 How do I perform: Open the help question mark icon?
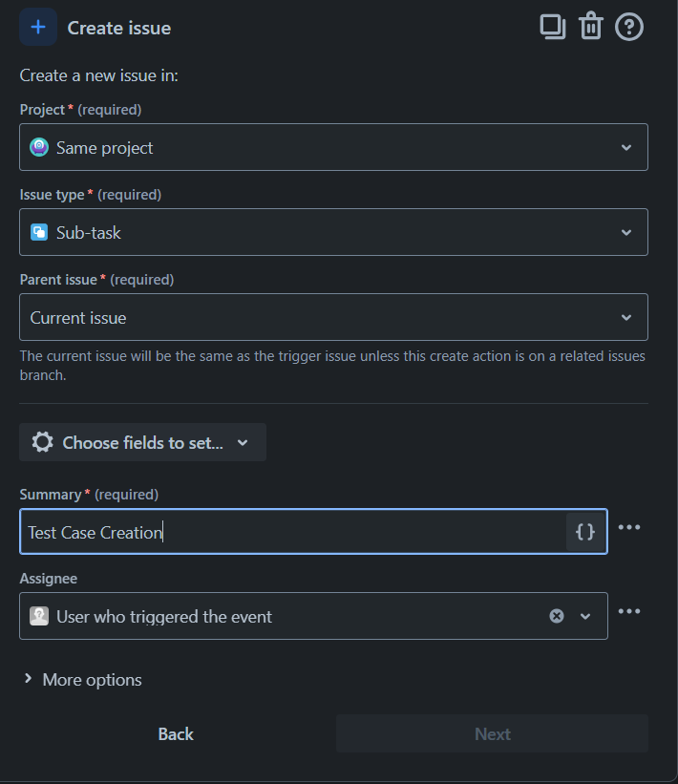(x=629, y=26)
